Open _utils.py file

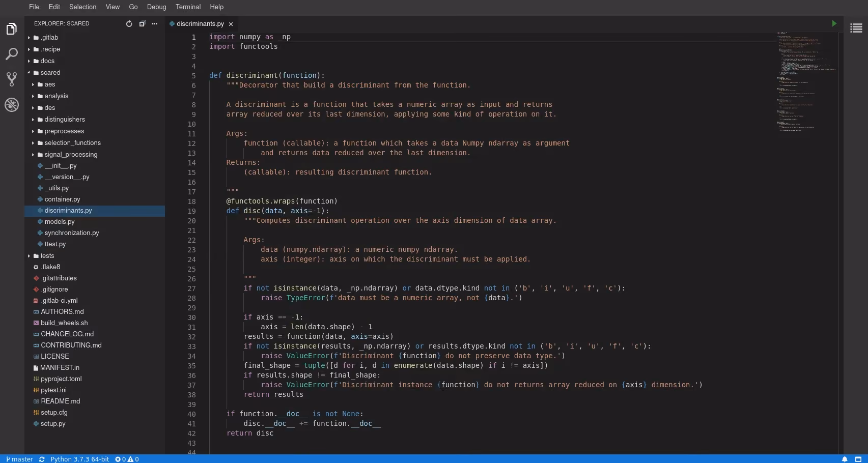pos(95,188)
